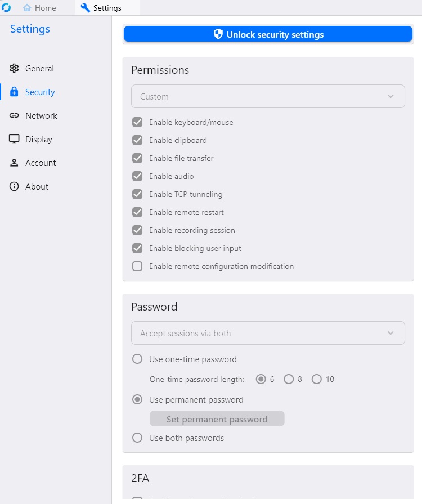Toggle Enable TCP tunneling checkbox
The width and height of the screenshot is (422, 504).
(x=137, y=194)
